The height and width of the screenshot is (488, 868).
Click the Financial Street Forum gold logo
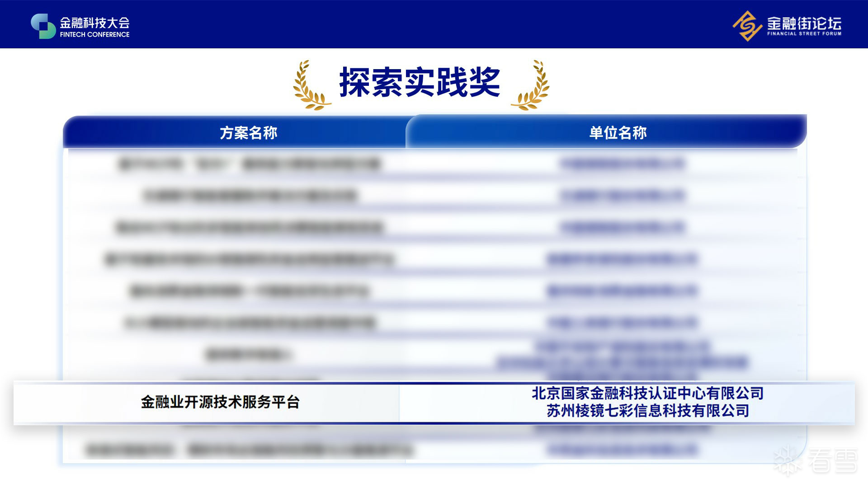coord(747,26)
